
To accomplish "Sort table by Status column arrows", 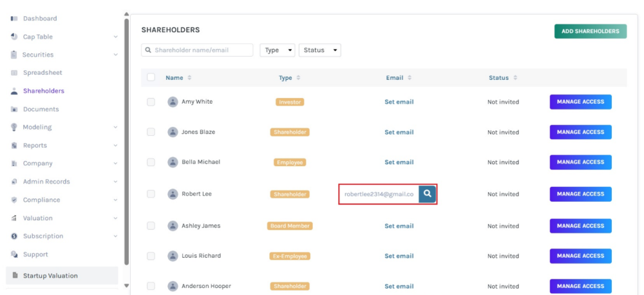I will [515, 77].
